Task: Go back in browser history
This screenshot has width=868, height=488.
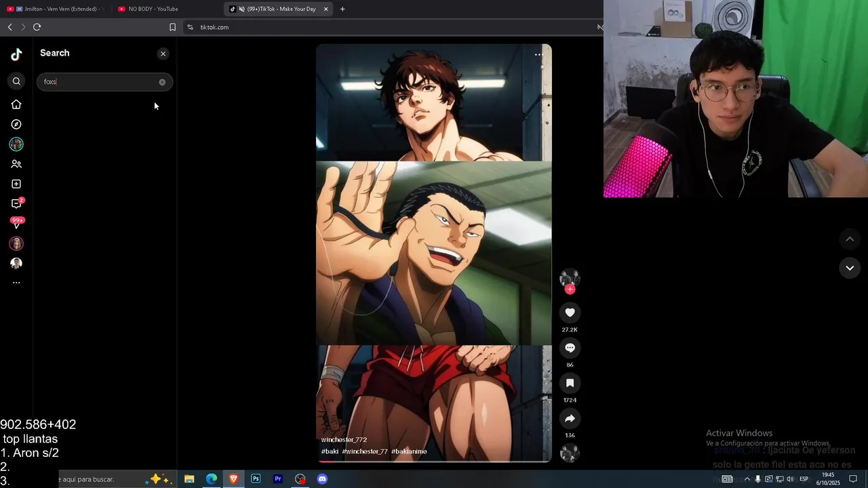Action: point(9,27)
